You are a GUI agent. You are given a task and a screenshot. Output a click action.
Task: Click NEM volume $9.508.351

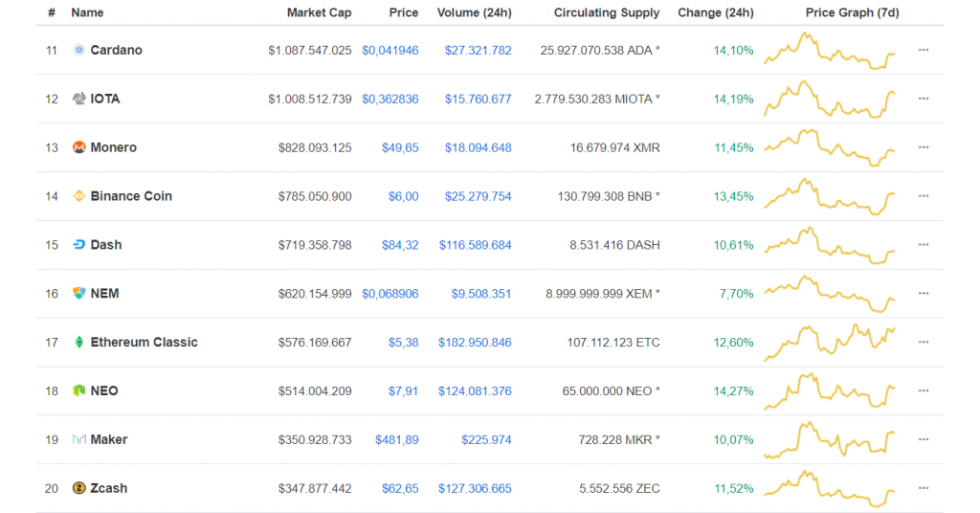click(x=481, y=294)
